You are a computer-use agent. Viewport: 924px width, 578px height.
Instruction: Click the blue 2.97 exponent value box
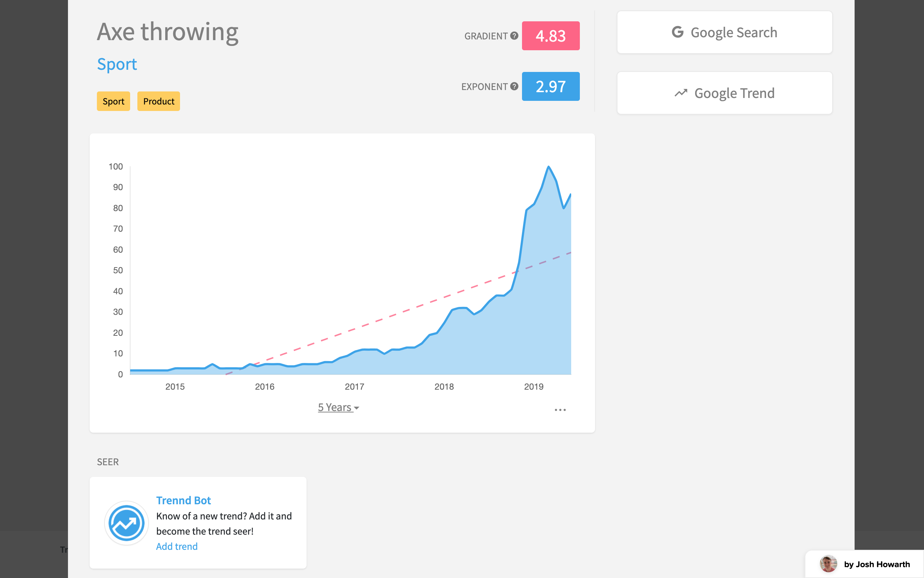click(x=551, y=86)
